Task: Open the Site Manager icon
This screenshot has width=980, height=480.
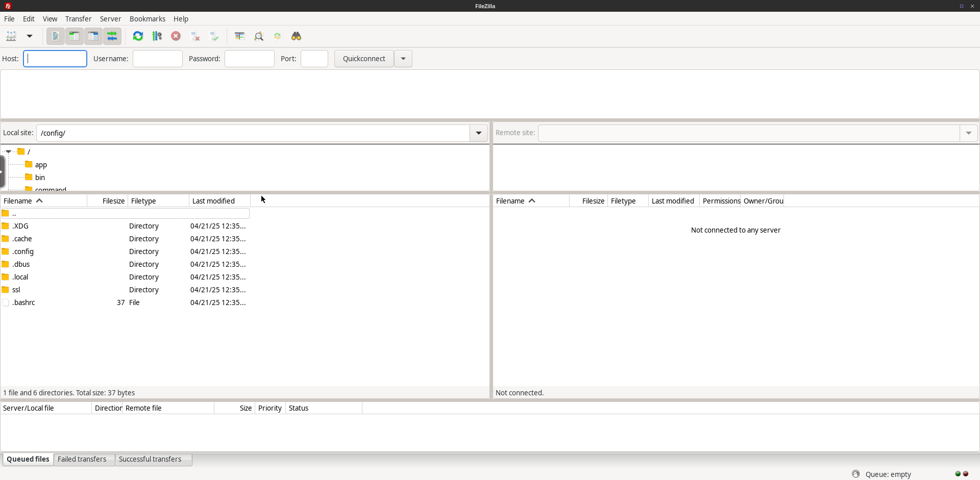Action: click(x=11, y=36)
